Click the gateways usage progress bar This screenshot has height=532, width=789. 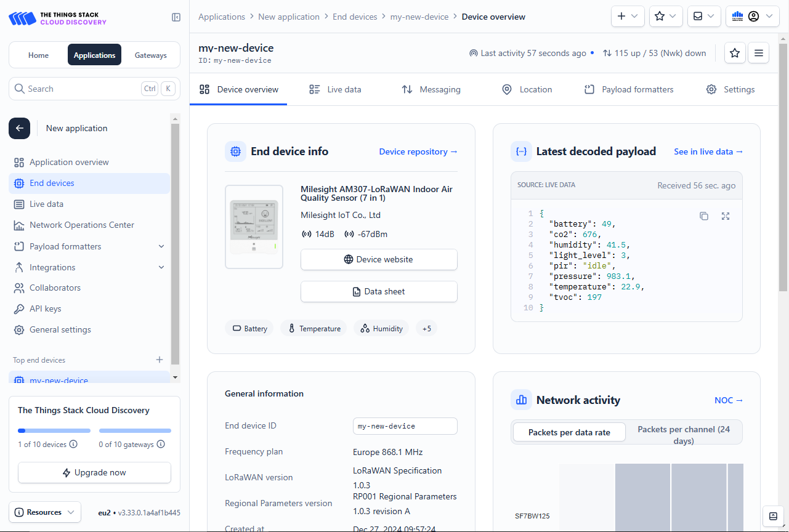135,430
